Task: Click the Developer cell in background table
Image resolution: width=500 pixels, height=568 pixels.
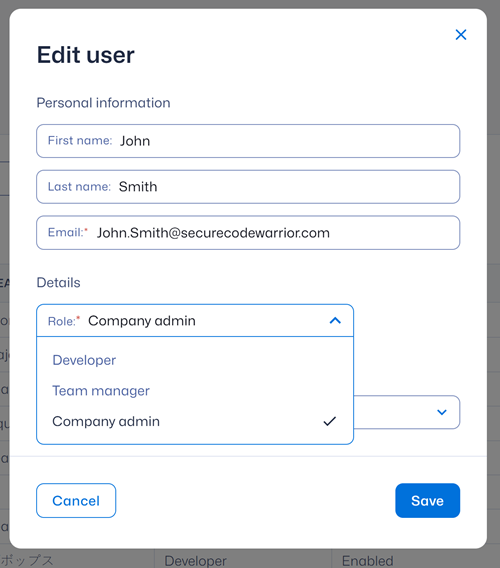Action: point(195,561)
